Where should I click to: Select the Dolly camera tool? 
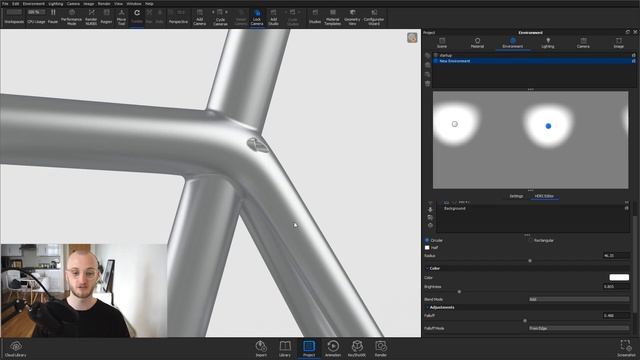point(160,17)
